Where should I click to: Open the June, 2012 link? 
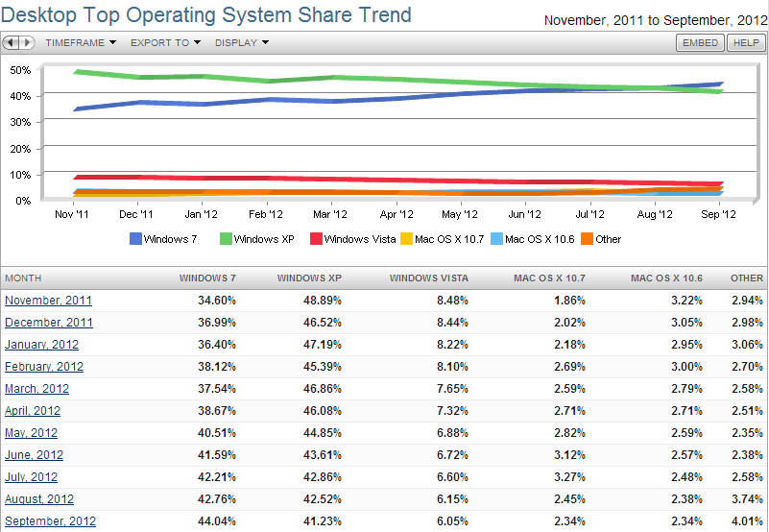[34, 455]
